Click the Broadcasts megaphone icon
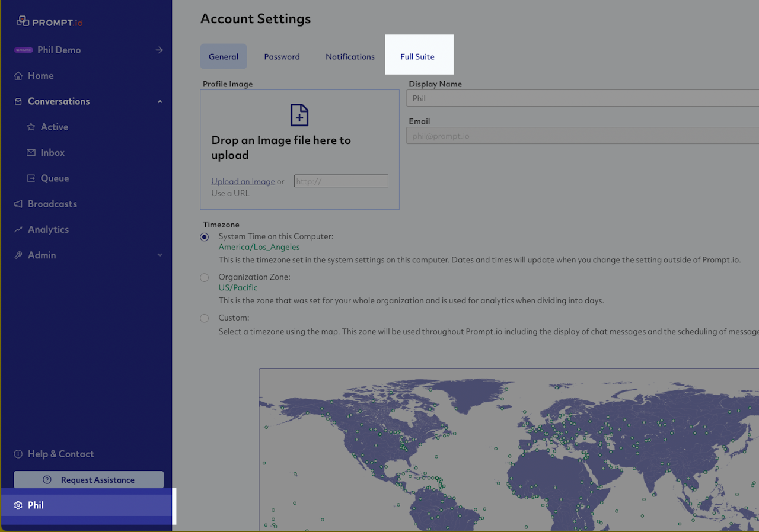The width and height of the screenshot is (759, 532). (18, 204)
